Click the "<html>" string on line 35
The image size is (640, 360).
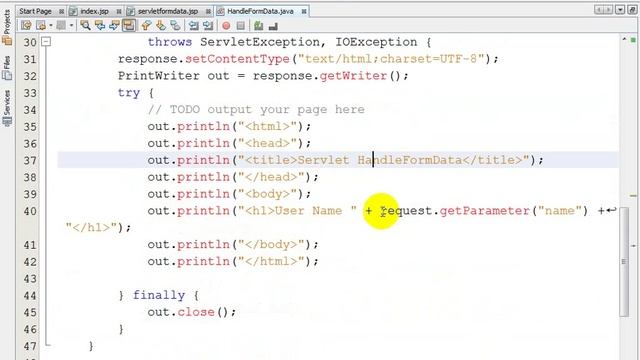point(267,127)
